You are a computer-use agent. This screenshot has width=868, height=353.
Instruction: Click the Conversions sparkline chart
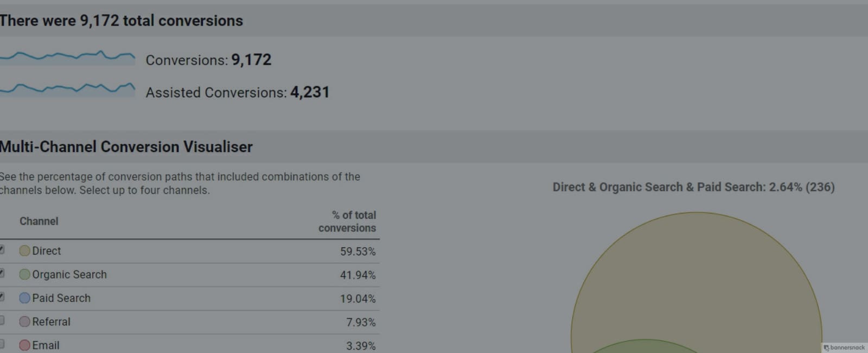coord(67,57)
